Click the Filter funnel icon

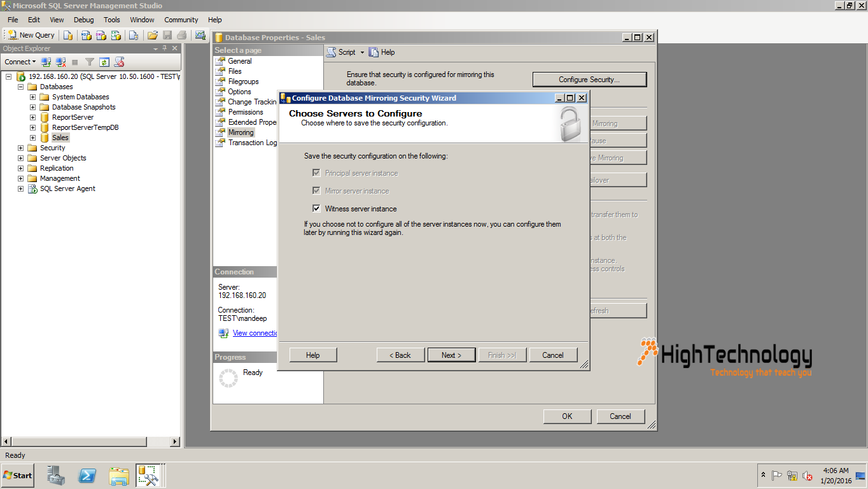point(90,62)
